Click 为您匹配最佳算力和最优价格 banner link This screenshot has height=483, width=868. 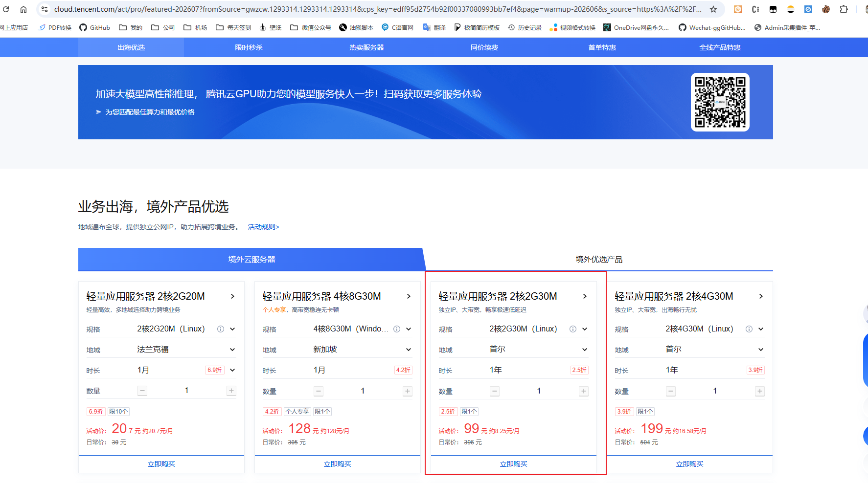pyautogui.click(x=150, y=112)
